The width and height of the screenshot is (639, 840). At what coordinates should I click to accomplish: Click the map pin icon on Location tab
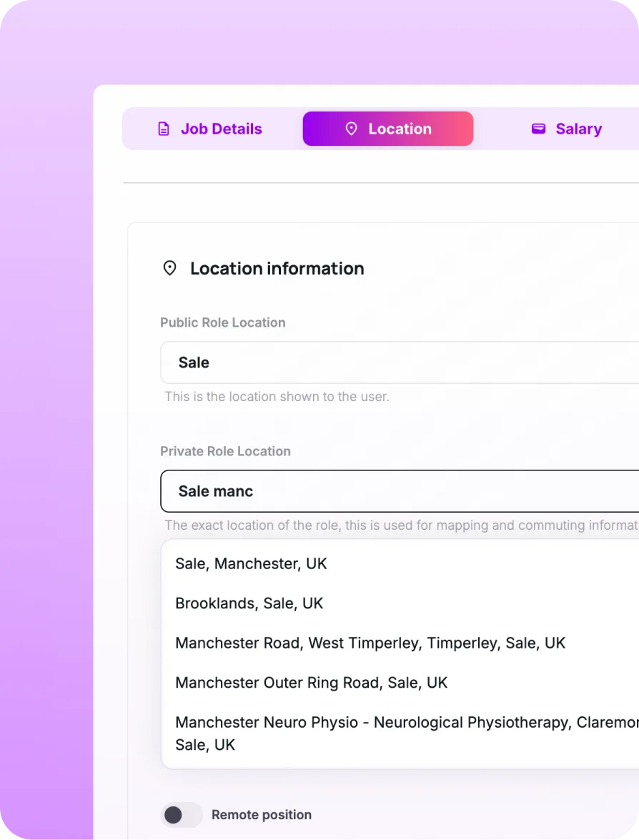point(351,129)
